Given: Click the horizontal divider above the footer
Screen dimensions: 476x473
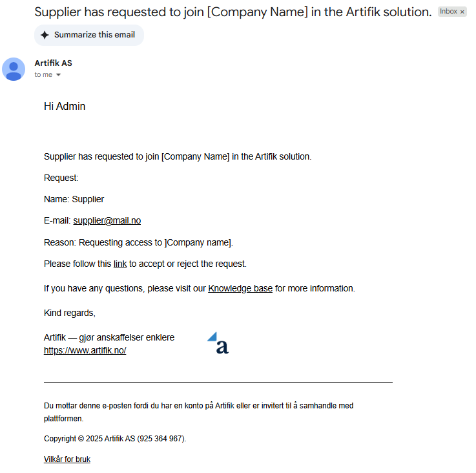Looking at the screenshot, I should pos(218,382).
